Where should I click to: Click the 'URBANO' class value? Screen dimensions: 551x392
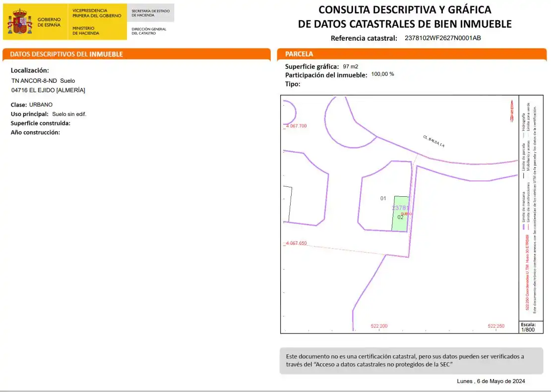pos(41,105)
